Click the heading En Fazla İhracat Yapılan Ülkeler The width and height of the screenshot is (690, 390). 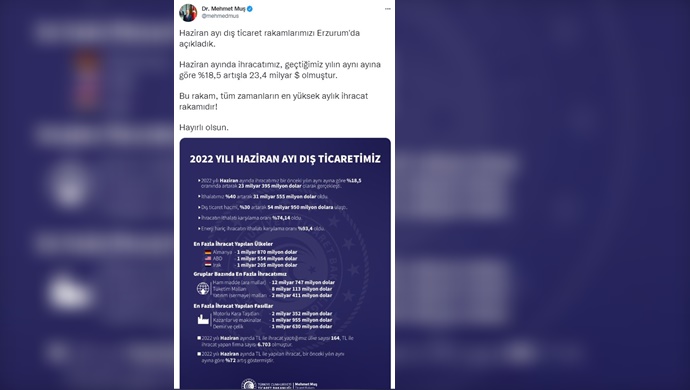233,243
